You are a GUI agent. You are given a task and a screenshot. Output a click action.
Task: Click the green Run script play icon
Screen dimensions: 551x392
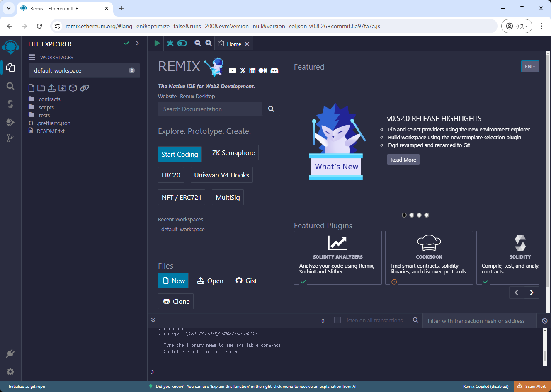pos(157,43)
